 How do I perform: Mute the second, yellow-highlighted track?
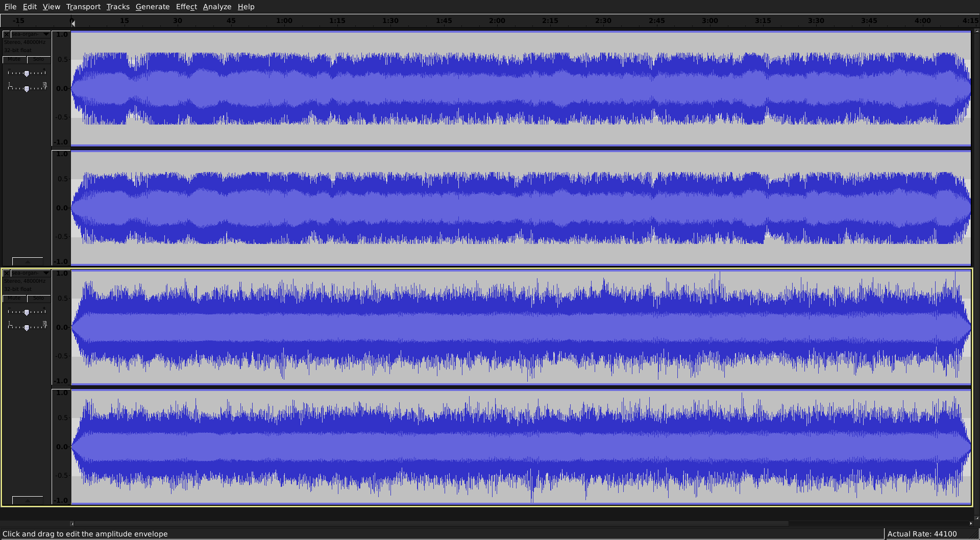[x=14, y=298]
